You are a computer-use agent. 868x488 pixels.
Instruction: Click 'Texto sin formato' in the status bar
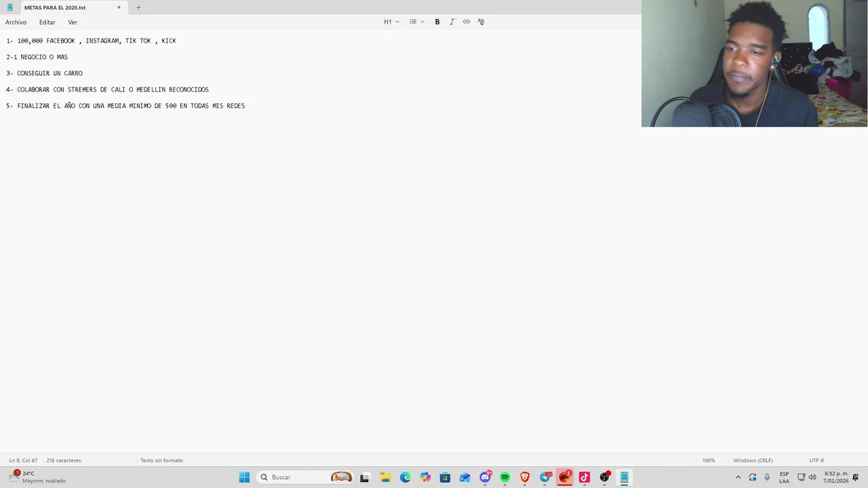pos(161,460)
